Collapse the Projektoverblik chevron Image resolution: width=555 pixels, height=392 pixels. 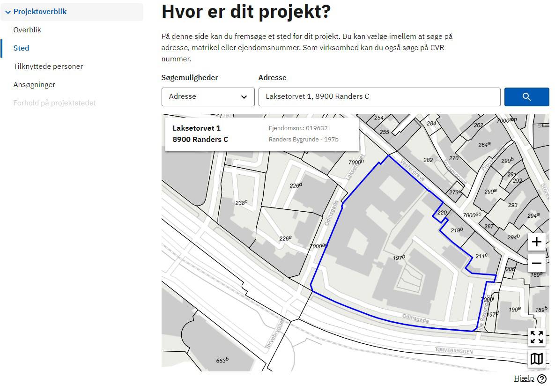point(8,12)
